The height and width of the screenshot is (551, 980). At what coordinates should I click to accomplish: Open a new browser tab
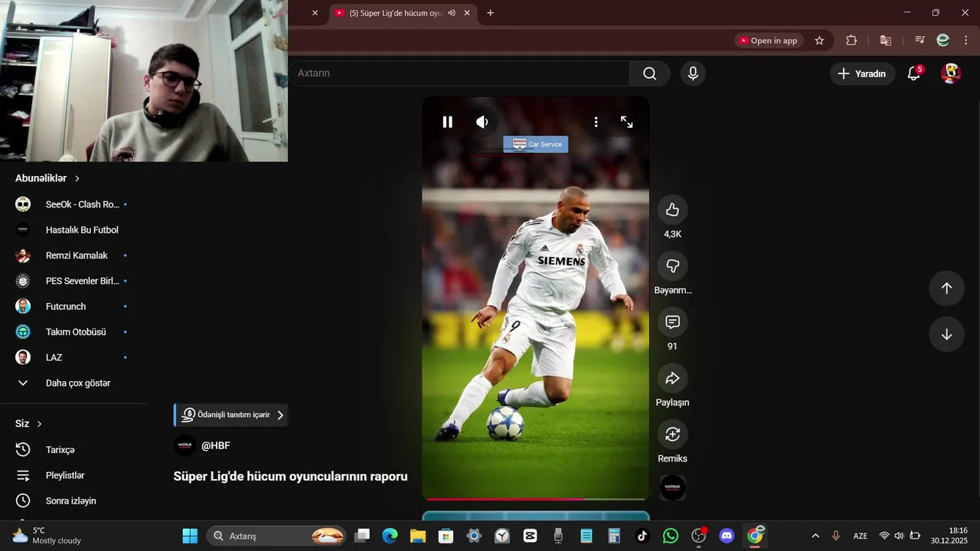[x=490, y=13]
